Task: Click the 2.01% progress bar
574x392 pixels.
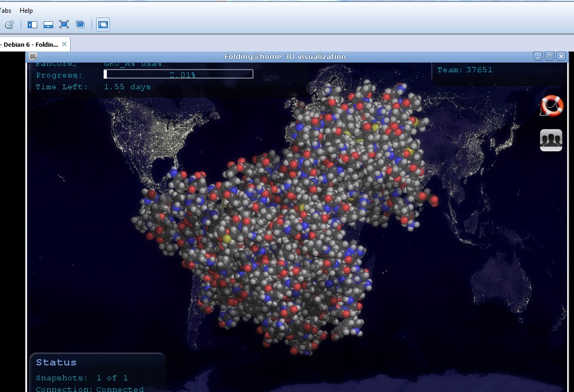Action: 178,74
